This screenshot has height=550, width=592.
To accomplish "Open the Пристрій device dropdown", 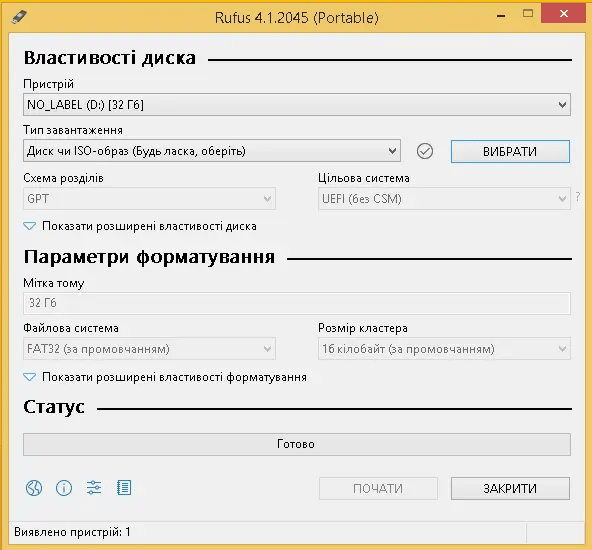I will pyautogui.click(x=297, y=105).
